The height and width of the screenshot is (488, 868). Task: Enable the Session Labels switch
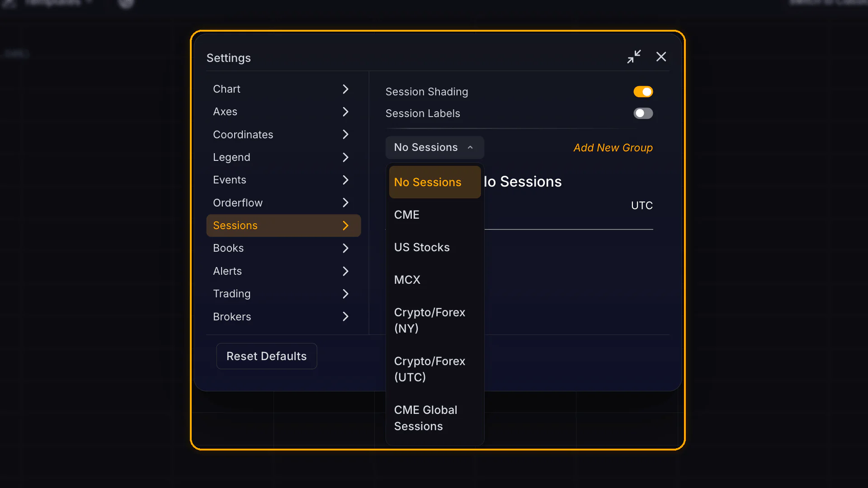tap(643, 113)
